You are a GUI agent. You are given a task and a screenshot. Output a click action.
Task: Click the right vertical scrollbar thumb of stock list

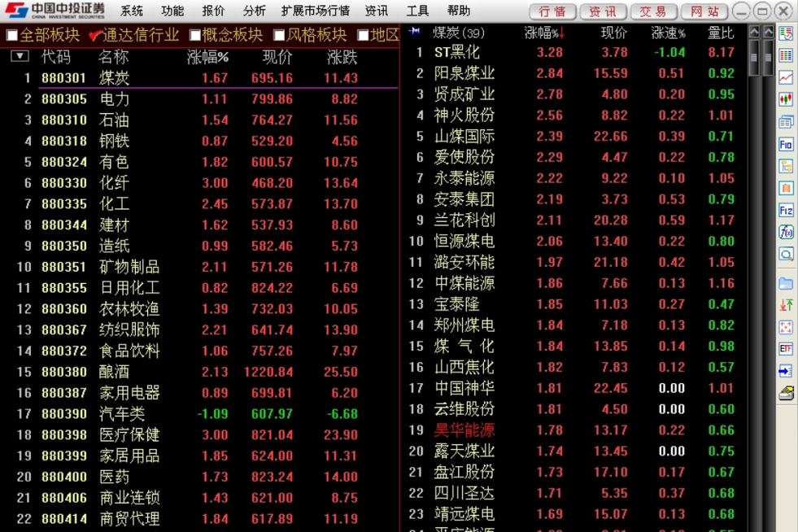[768, 57]
